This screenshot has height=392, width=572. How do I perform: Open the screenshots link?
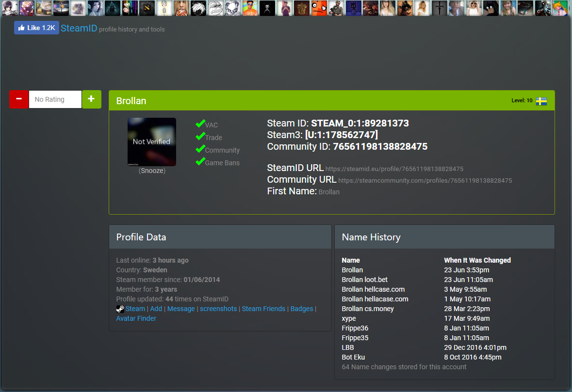coord(218,309)
